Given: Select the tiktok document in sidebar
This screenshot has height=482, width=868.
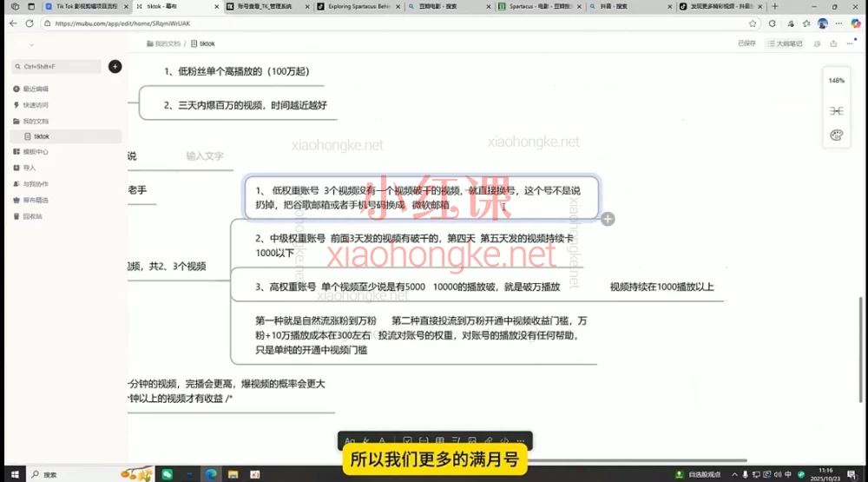Looking at the screenshot, I should click(66, 136).
